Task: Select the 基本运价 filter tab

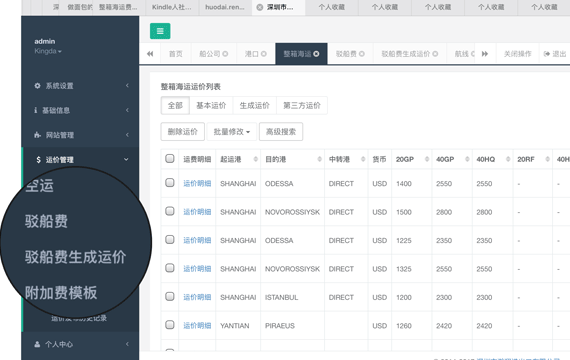Action: [x=211, y=105]
